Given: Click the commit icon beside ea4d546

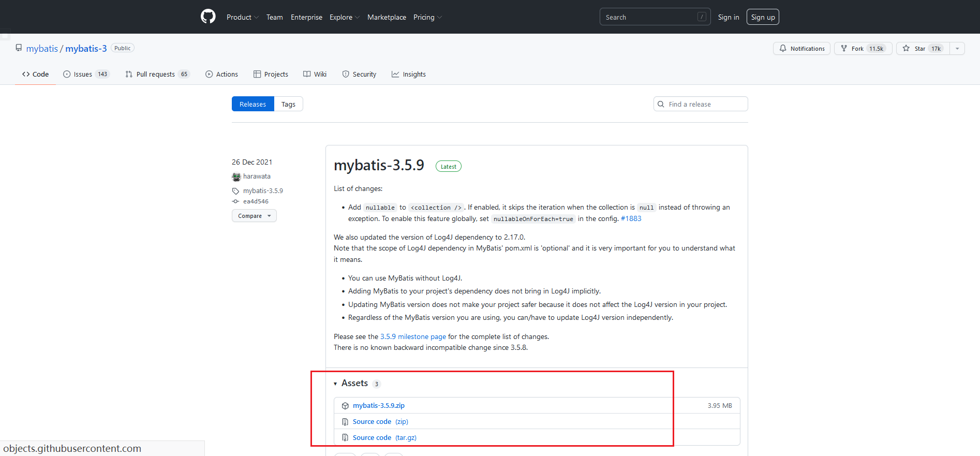Looking at the screenshot, I should [235, 201].
